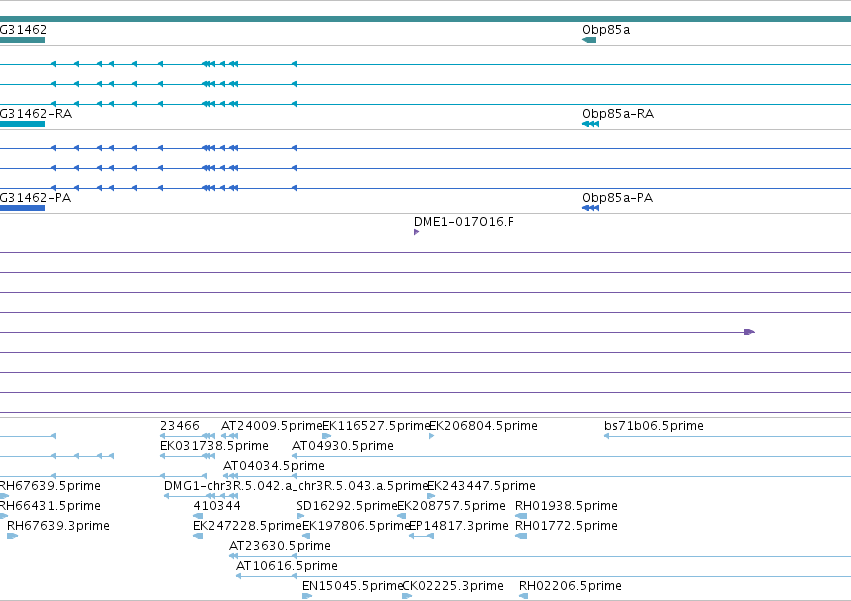
Task: Click the Obp85a-RA transcript label
Action: [x=618, y=114]
